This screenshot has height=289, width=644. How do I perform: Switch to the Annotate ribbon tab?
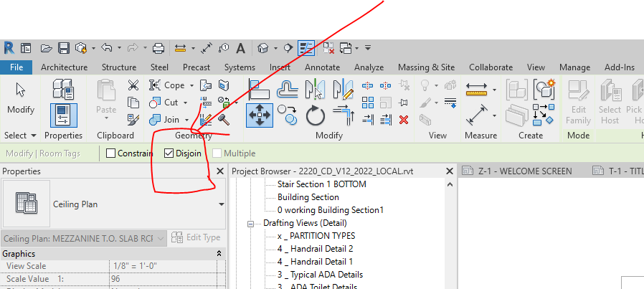point(323,67)
